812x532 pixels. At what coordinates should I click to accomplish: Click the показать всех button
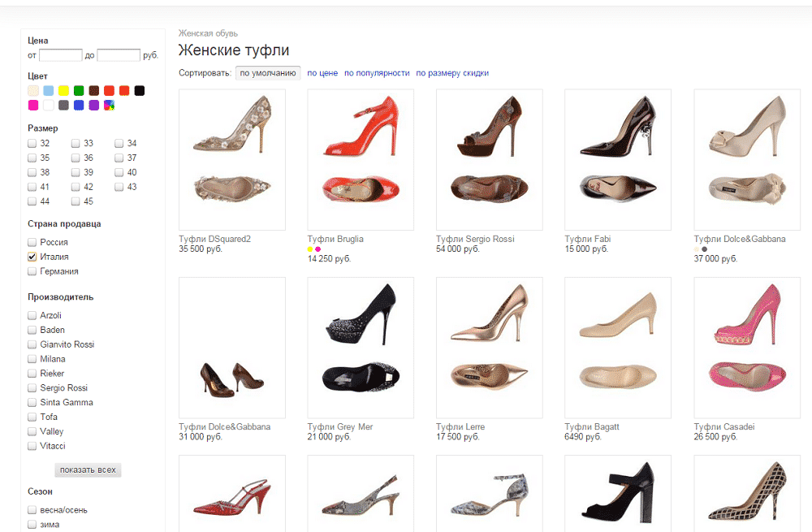[88, 469]
